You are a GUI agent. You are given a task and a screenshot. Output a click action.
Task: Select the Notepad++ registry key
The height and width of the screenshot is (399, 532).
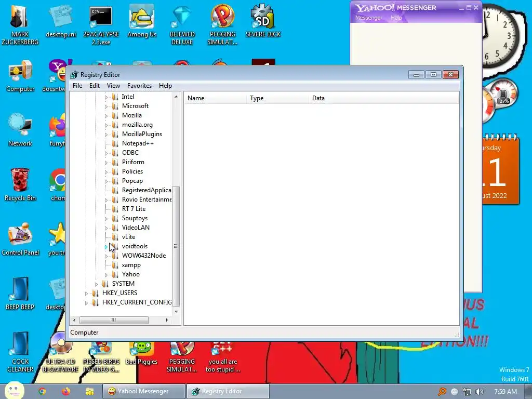click(138, 143)
